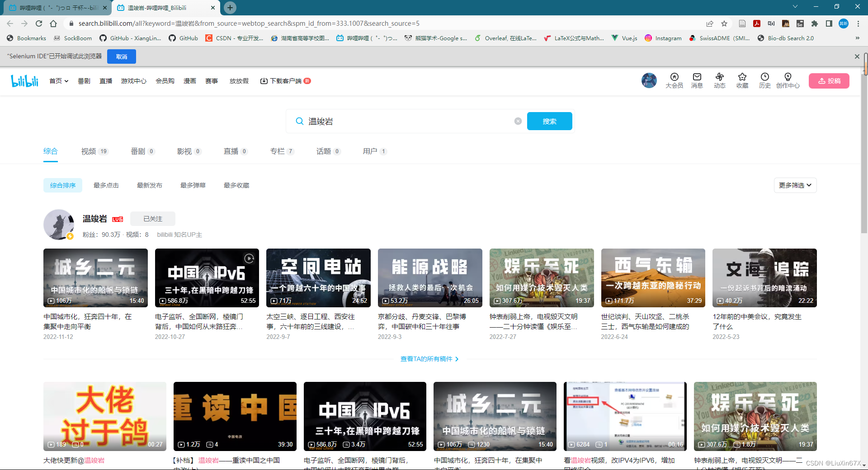View watch history via the 历史 clock icon
868x470 pixels.
point(764,80)
